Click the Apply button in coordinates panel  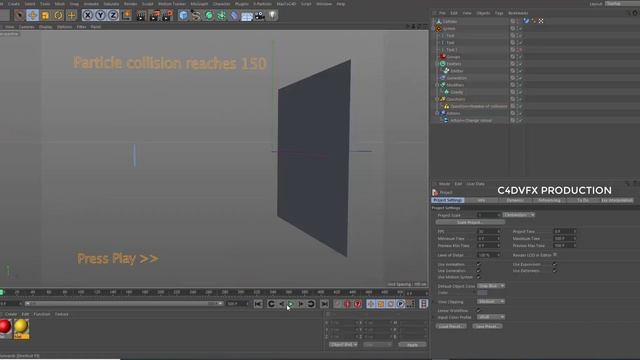(412, 345)
